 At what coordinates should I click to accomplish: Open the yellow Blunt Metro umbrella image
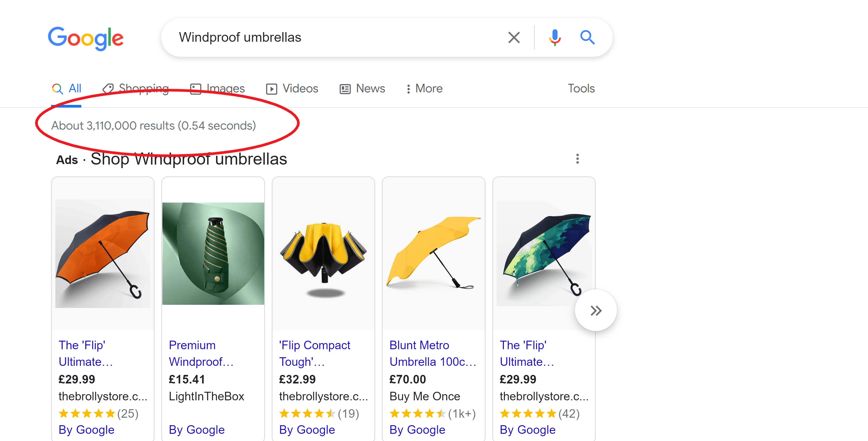point(434,253)
